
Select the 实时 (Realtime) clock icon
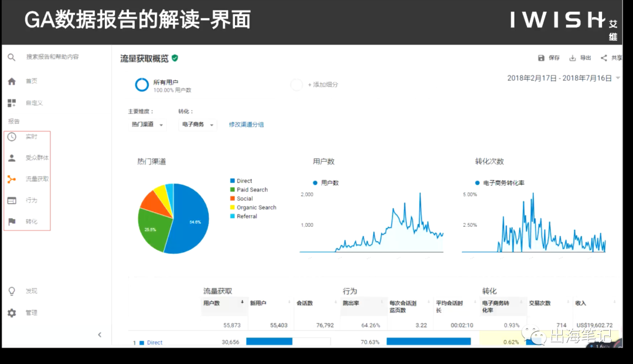click(12, 137)
